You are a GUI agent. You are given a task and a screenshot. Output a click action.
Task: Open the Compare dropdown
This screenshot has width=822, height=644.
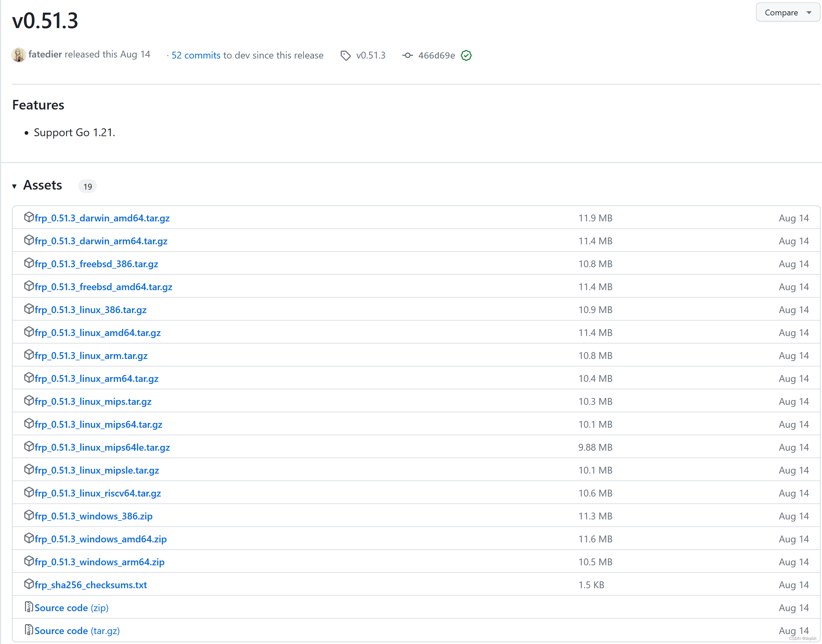[x=787, y=12]
